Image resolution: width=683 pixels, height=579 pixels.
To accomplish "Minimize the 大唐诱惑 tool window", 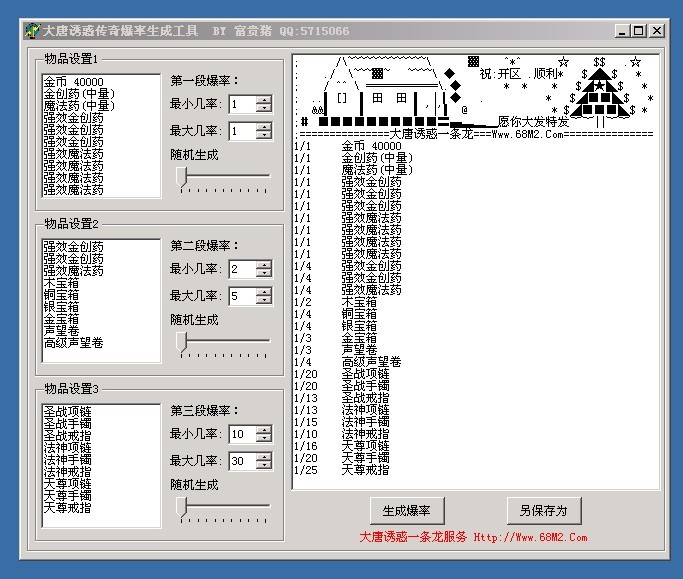I will coord(621,31).
